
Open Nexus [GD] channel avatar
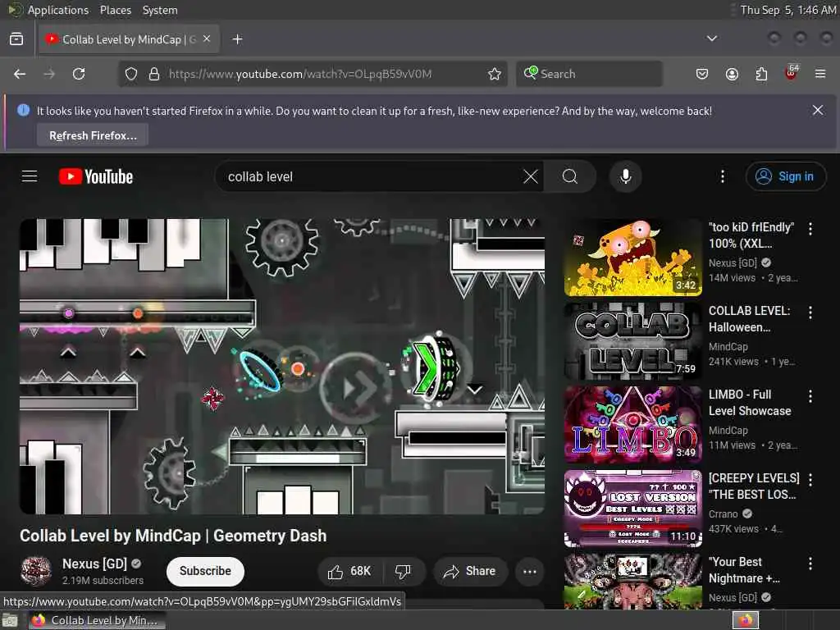pyautogui.click(x=36, y=571)
